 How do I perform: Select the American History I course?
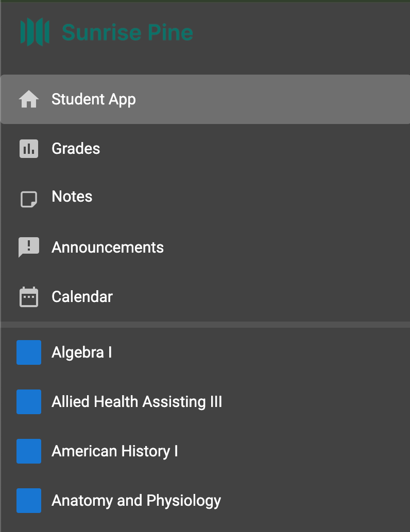click(x=115, y=451)
